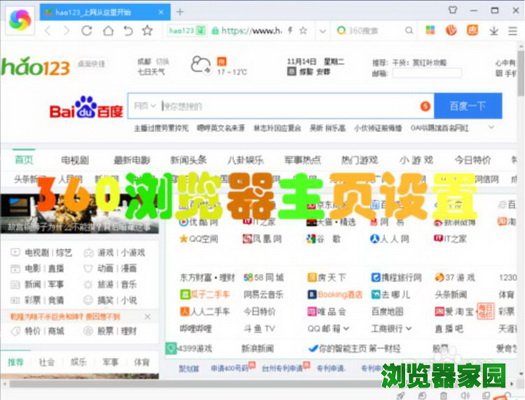Open 游戏 in the left category list
525x400 pixels.
pyautogui.click(x=105, y=252)
